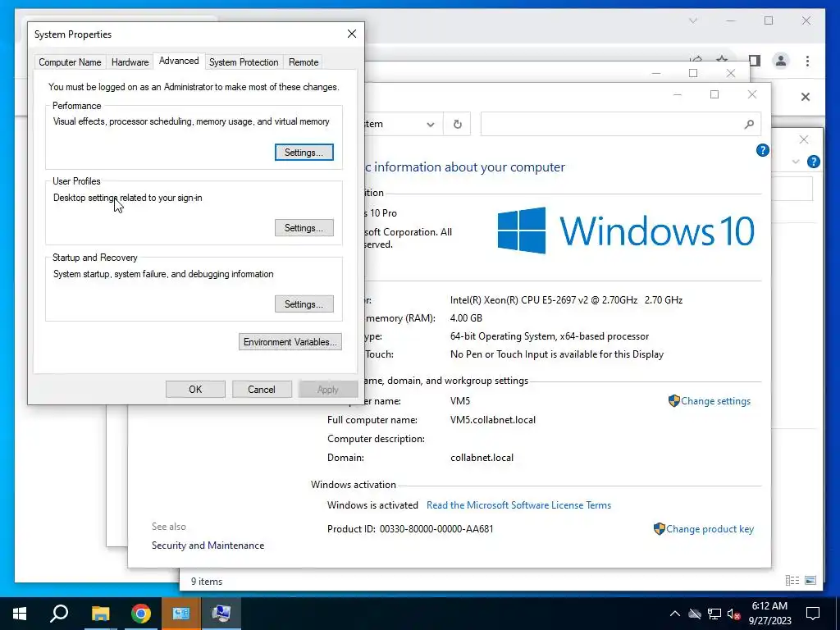Show hidden tray icons
840x630 pixels.
tap(675, 614)
